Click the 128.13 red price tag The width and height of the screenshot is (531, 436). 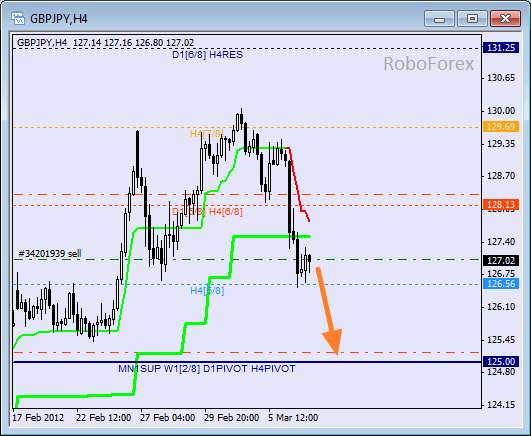click(x=501, y=205)
